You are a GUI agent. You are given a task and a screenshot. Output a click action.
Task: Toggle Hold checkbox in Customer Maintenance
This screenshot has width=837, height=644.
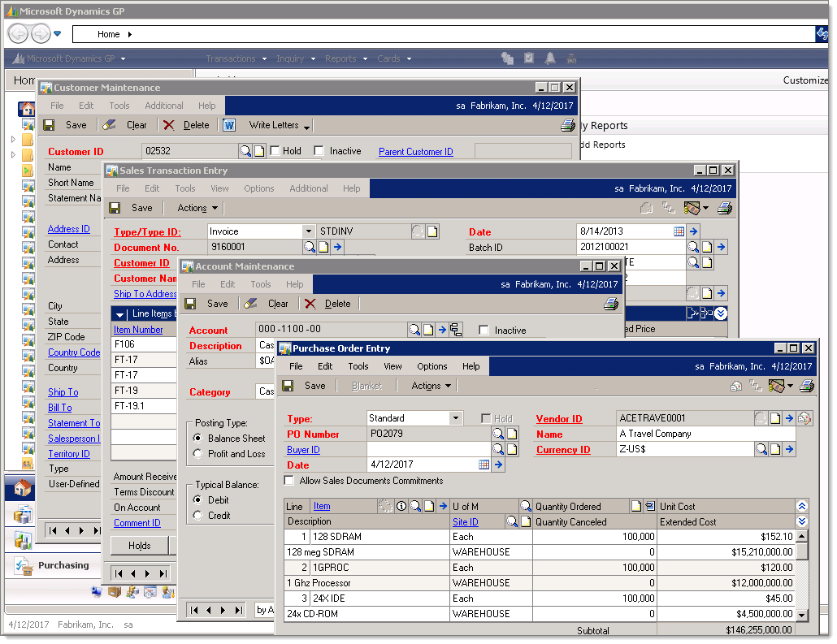[275, 151]
